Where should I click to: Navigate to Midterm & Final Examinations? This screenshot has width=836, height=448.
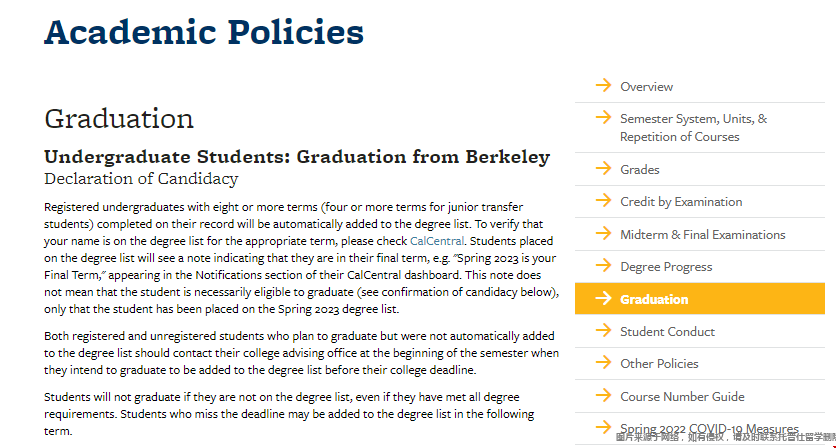(703, 235)
